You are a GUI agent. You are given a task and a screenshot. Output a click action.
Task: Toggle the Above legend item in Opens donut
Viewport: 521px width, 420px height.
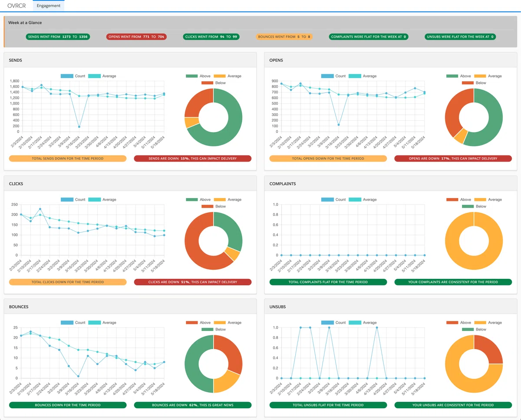point(459,76)
